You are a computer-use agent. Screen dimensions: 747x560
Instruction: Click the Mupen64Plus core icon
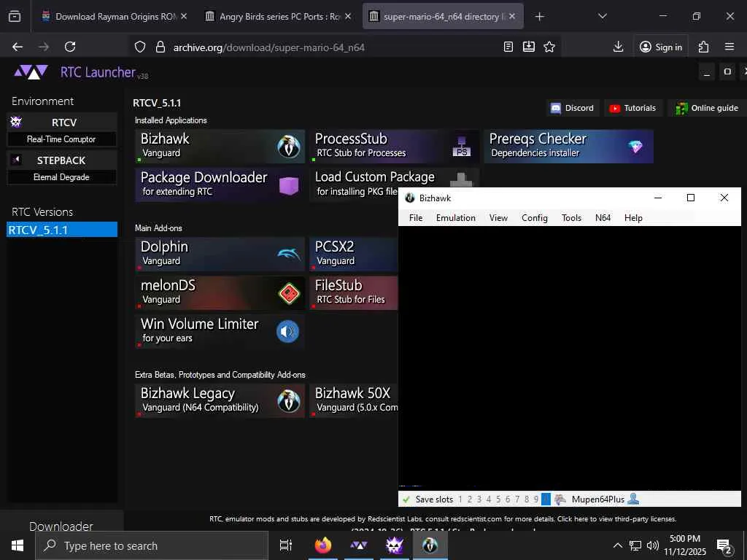pyautogui.click(x=560, y=499)
